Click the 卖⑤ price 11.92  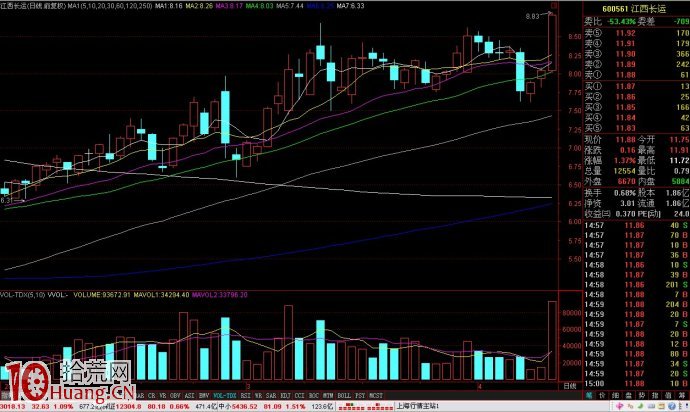point(625,33)
